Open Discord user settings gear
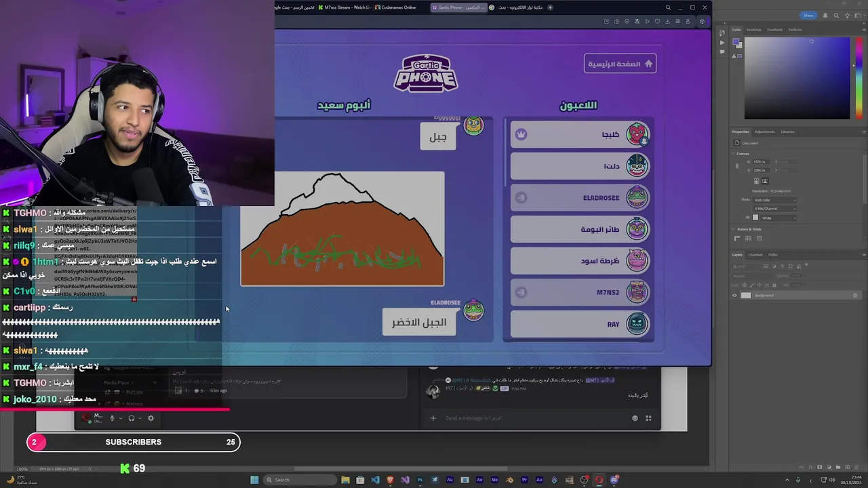The image size is (868, 488). coord(151,418)
